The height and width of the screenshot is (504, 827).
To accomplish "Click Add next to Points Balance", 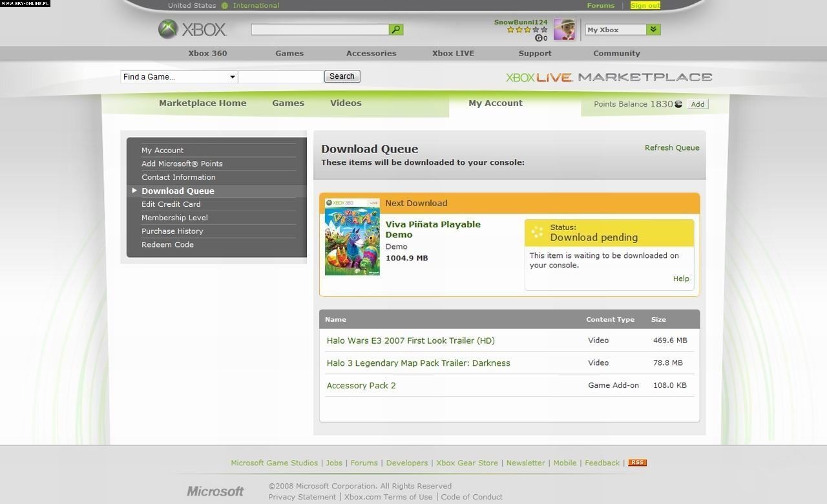I will pos(697,104).
